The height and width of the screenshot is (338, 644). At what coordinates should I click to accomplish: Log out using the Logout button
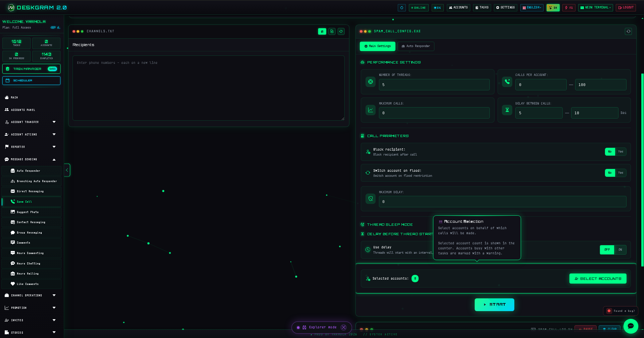coord(626,8)
